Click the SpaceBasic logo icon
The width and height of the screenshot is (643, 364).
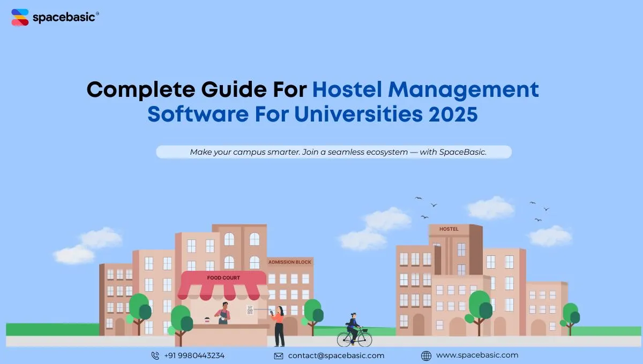(x=20, y=17)
